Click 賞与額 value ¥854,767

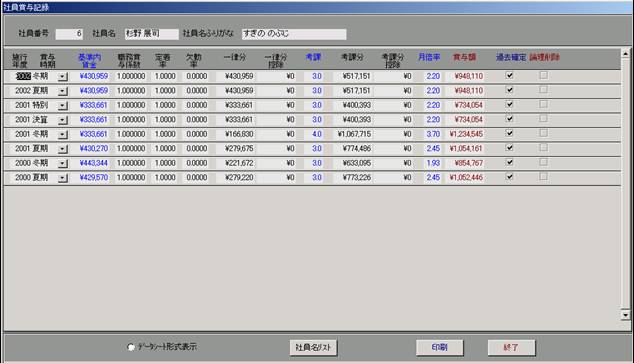point(469,163)
